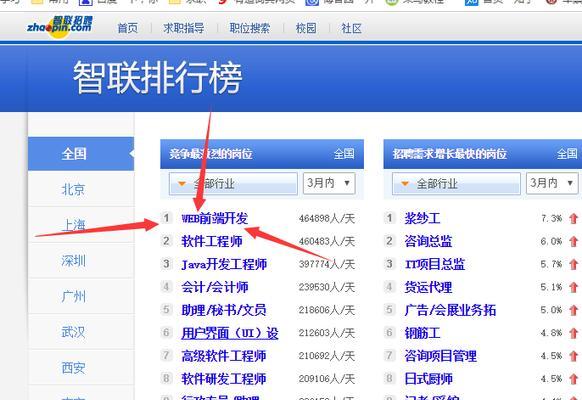Open 3月内 dropdown under 招聘需求增长最快的岗位
The height and width of the screenshot is (400, 582).
tap(552, 183)
